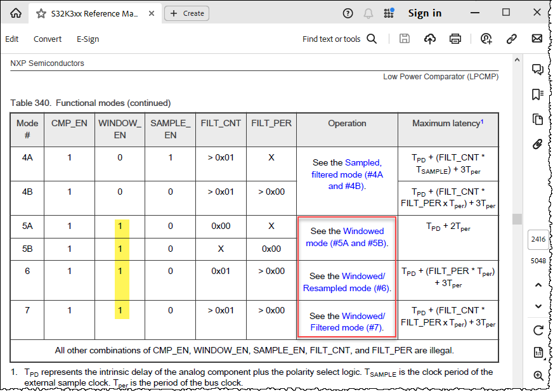The width and height of the screenshot is (553, 392).
Task: Send the document by email
Action: tap(537, 39)
